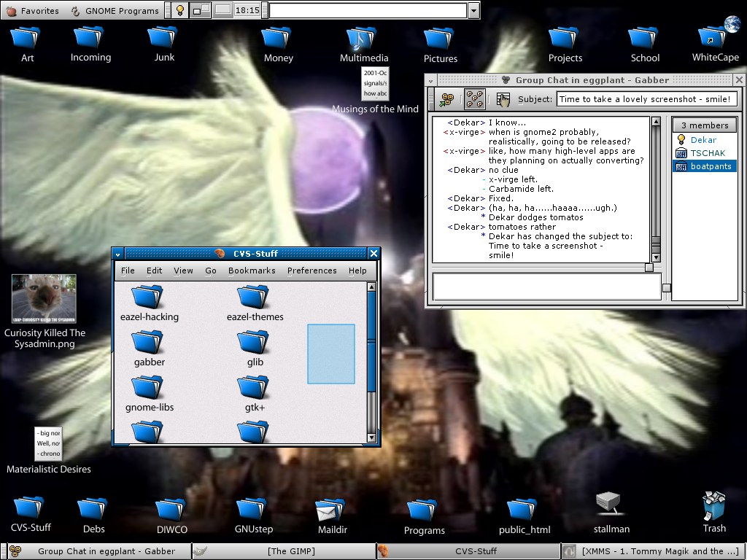Select member TSCHAK in the member list
Viewport: 747px width, 560px height.
pyautogui.click(x=705, y=153)
